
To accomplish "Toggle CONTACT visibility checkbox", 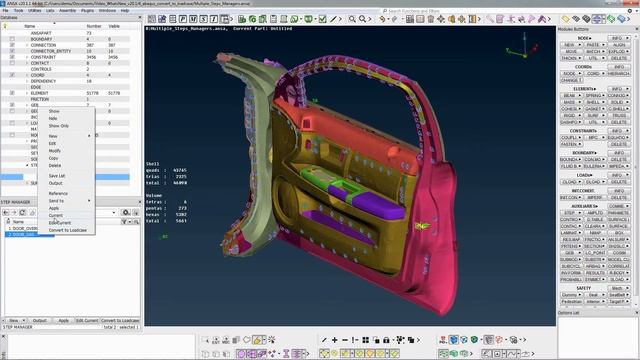I will 12,63.
